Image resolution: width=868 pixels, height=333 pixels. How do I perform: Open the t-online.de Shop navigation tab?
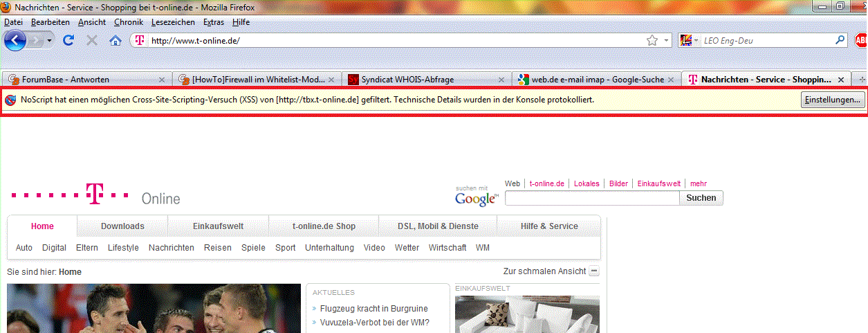pos(324,226)
